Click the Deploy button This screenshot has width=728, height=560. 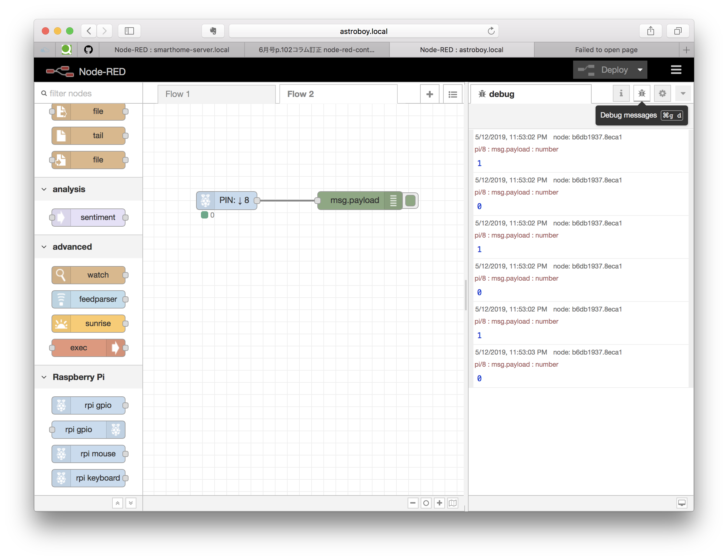610,70
